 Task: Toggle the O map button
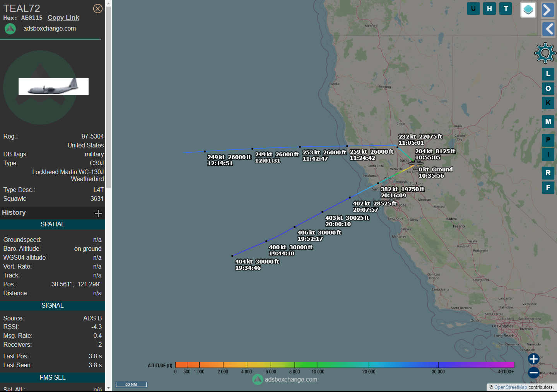548,89
